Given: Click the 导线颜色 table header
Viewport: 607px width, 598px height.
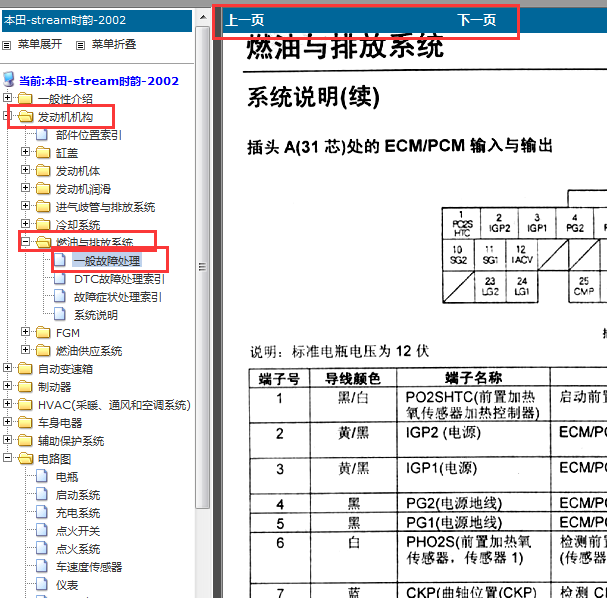Looking at the screenshot, I should coord(353,378).
